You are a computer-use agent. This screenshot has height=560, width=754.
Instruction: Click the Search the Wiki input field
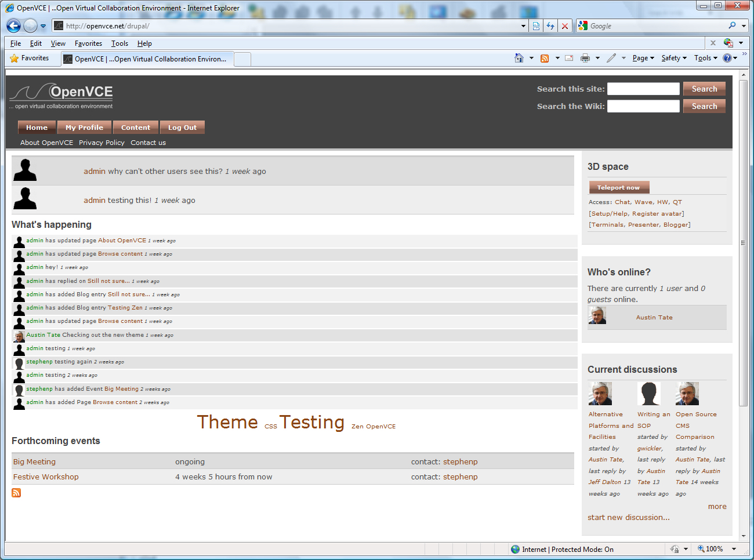click(643, 106)
